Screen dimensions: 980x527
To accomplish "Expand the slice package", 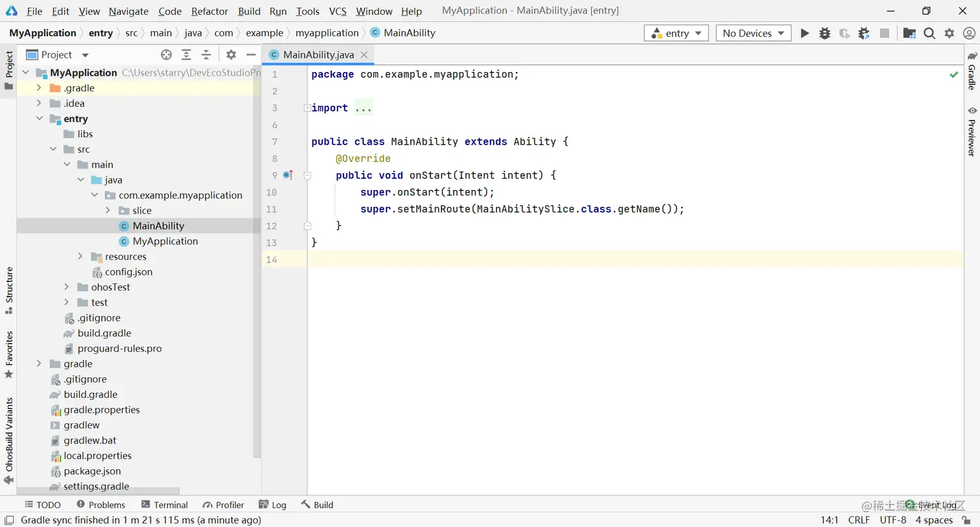I will pos(108,210).
